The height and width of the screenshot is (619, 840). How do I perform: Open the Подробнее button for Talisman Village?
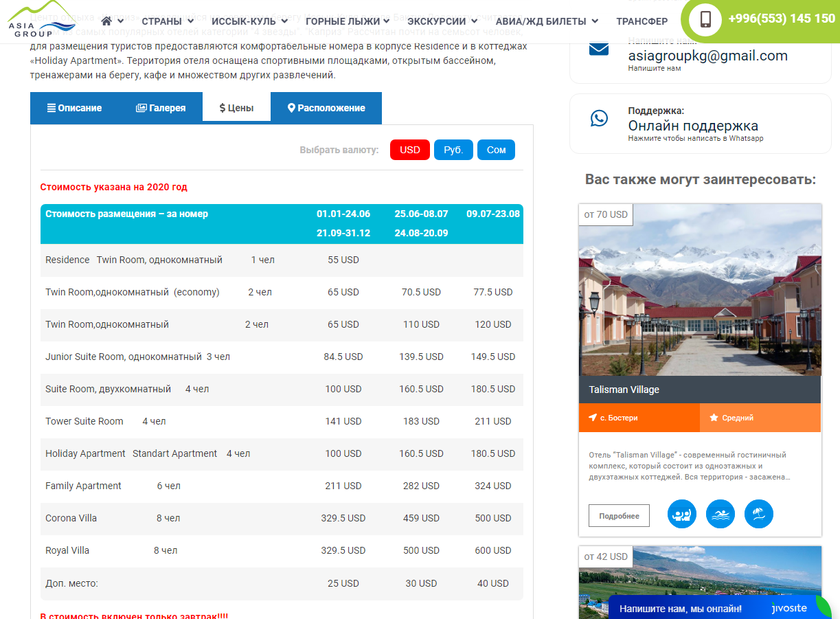tap(619, 515)
